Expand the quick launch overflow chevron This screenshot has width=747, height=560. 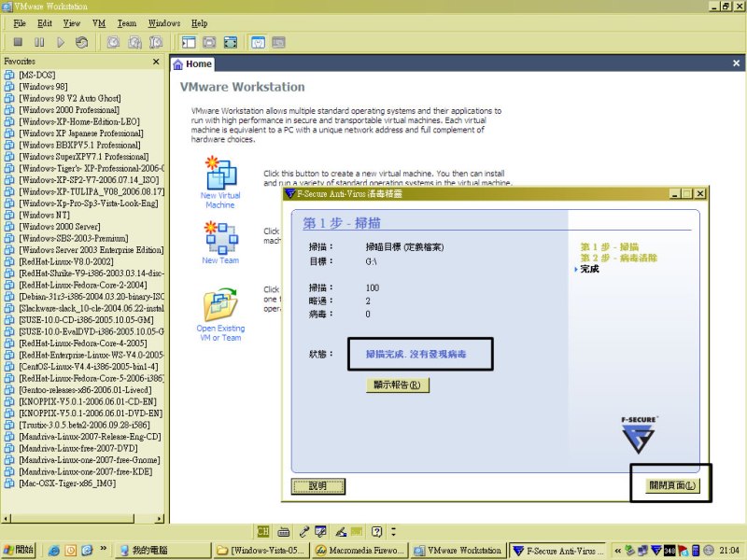(103, 549)
